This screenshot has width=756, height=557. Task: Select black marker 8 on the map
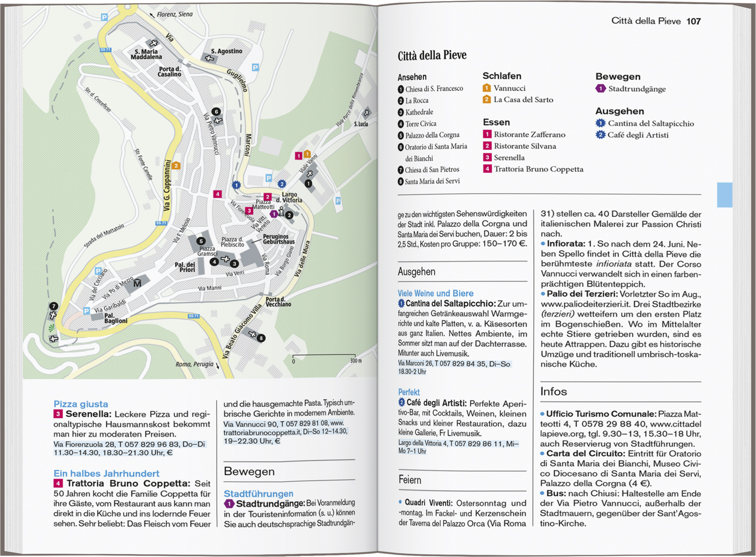point(261,338)
